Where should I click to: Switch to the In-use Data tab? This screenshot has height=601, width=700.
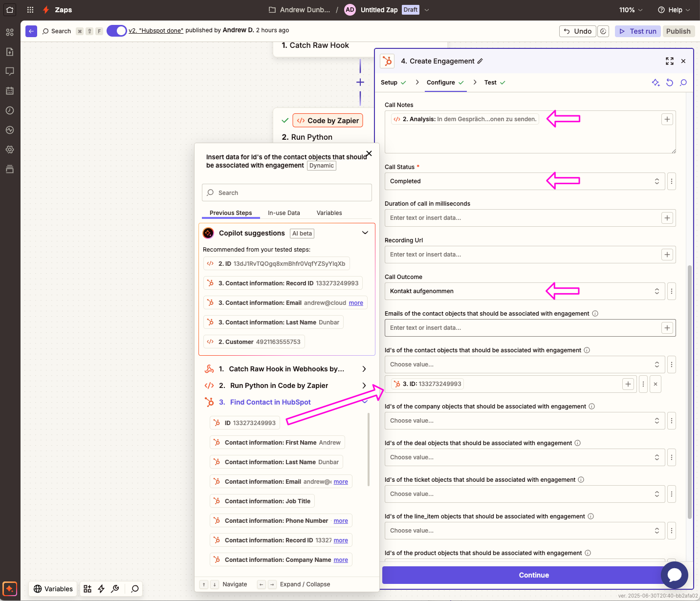tap(284, 213)
